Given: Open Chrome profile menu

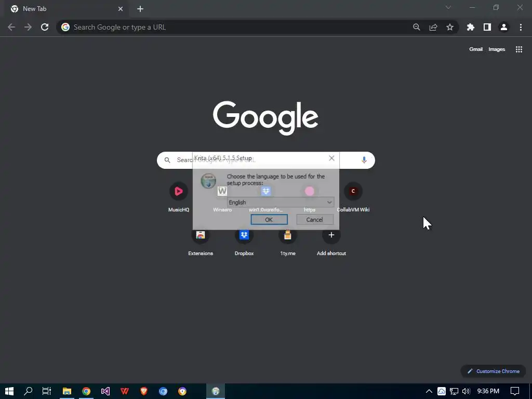Looking at the screenshot, I should 504,27.
